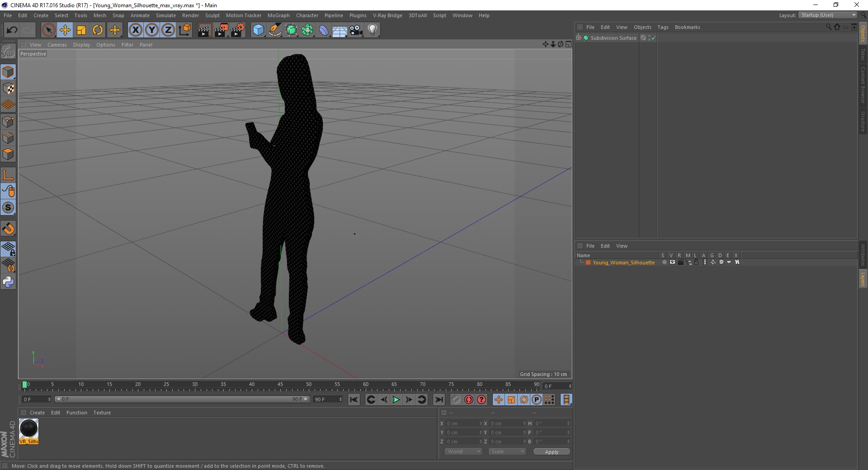Go to start of animation
This screenshot has height=470, width=868.
(354, 399)
